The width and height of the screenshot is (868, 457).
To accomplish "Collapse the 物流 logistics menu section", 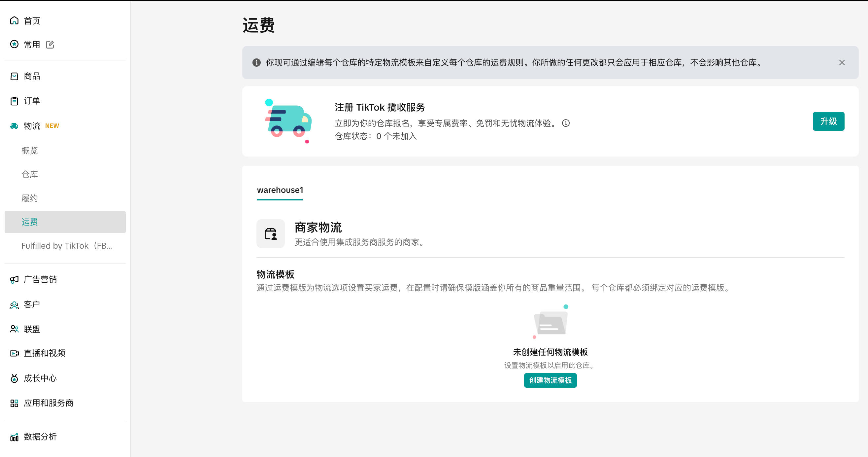I will point(32,126).
